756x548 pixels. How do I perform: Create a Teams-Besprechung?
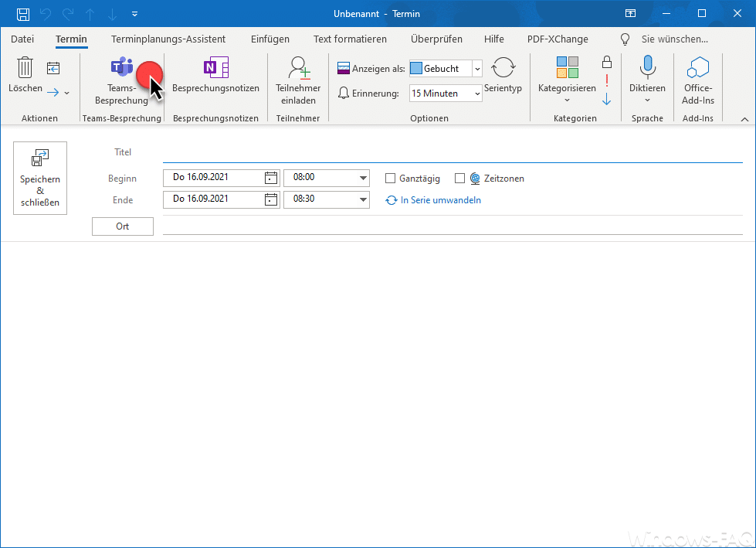(x=121, y=81)
